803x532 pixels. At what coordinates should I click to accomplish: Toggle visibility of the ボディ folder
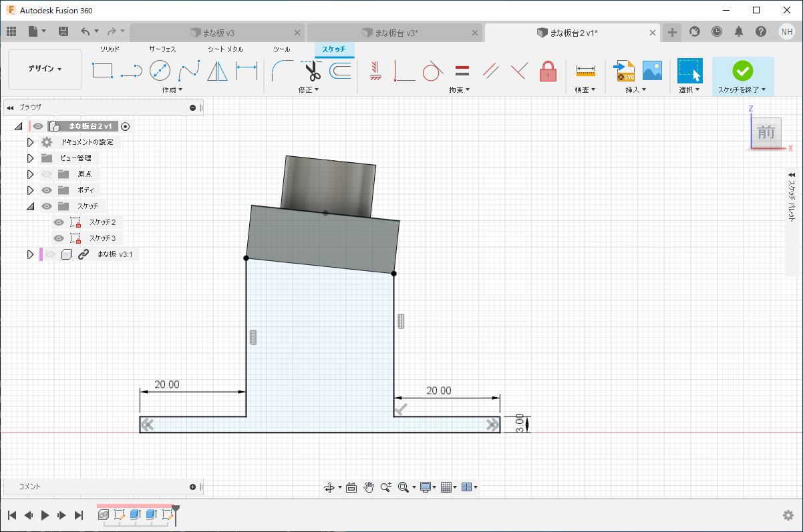click(47, 190)
